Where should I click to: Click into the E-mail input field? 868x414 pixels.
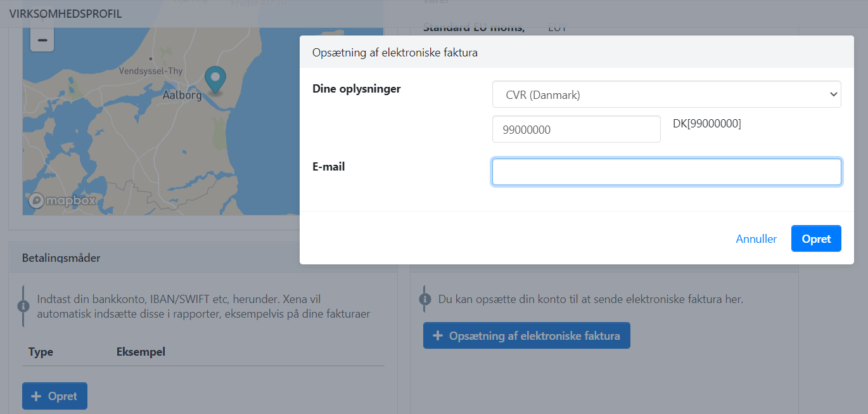pos(667,172)
